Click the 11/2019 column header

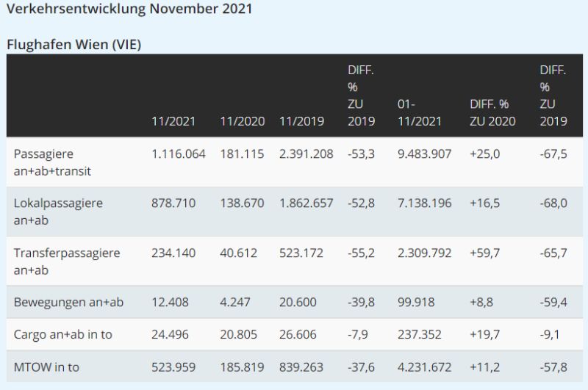[x=302, y=122]
